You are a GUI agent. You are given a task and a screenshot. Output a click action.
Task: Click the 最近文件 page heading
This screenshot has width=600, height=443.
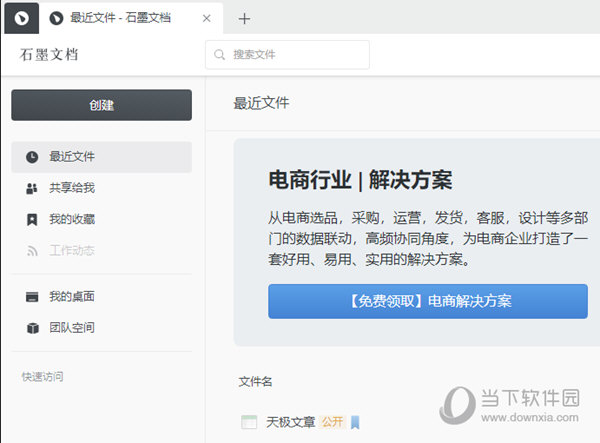(261, 103)
